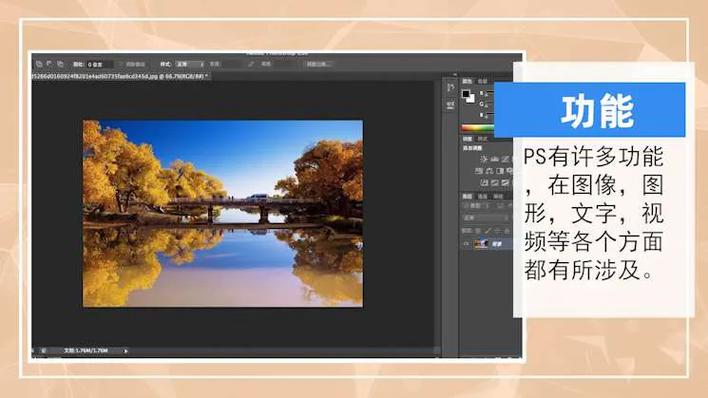Click the Feather value field in options bar
The width and height of the screenshot is (708, 398).
100,64
